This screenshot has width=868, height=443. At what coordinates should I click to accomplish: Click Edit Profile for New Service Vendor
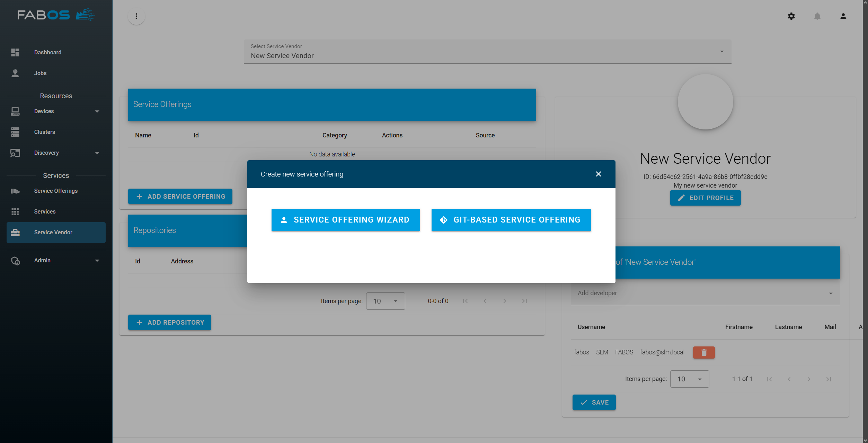[x=705, y=198]
